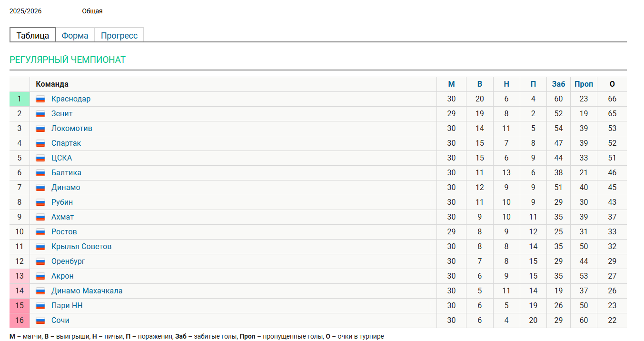The height and width of the screenshot is (341, 644).
Task: Click the green position 1 cell
Action: 20,99
